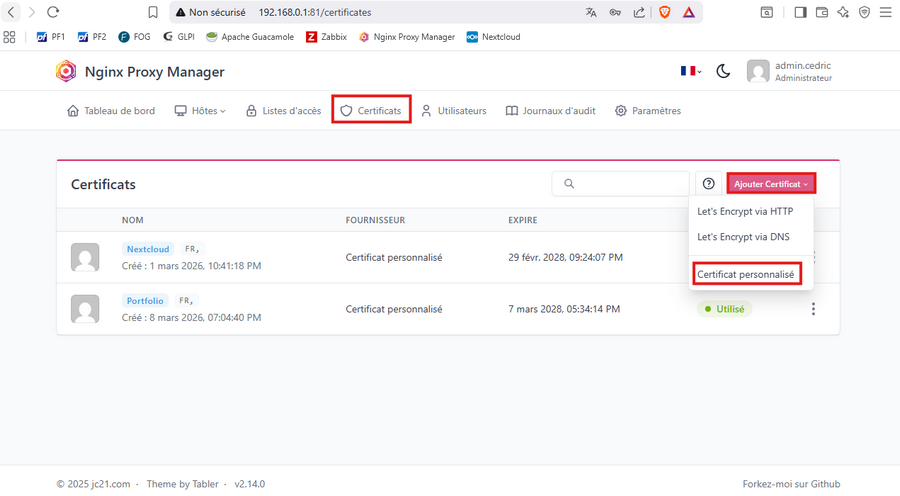Expand the Ajouter Certificat dropdown button
Screen dimensions: 900x496
click(771, 184)
